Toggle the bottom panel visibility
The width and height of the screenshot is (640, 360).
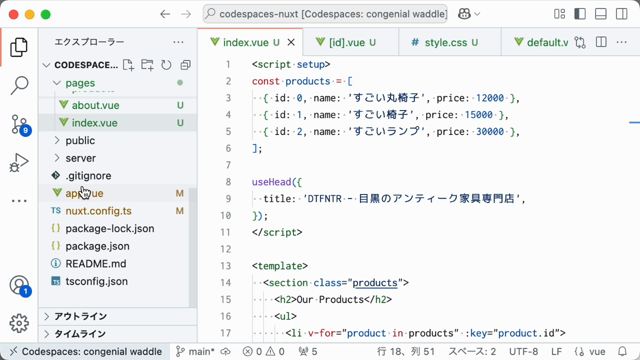pyautogui.click(x=601, y=14)
